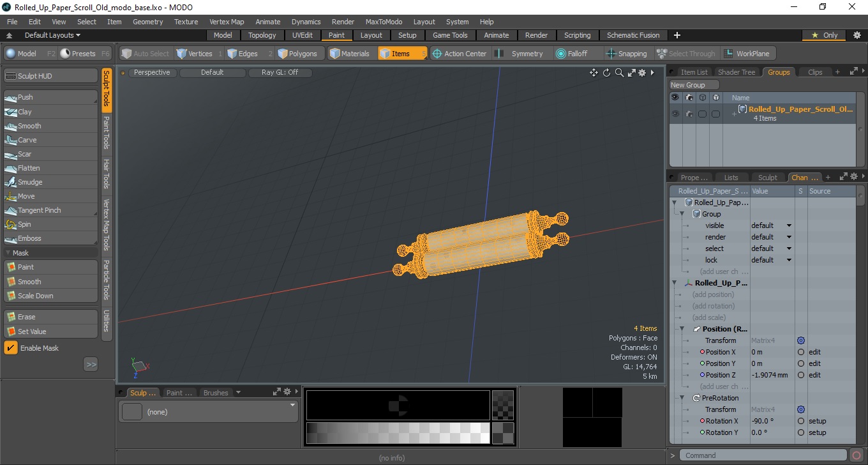
Task: Click the New Group button
Action: (694, 85)
